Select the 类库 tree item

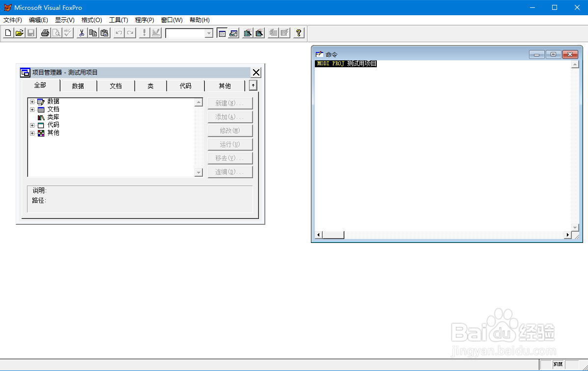53,117
